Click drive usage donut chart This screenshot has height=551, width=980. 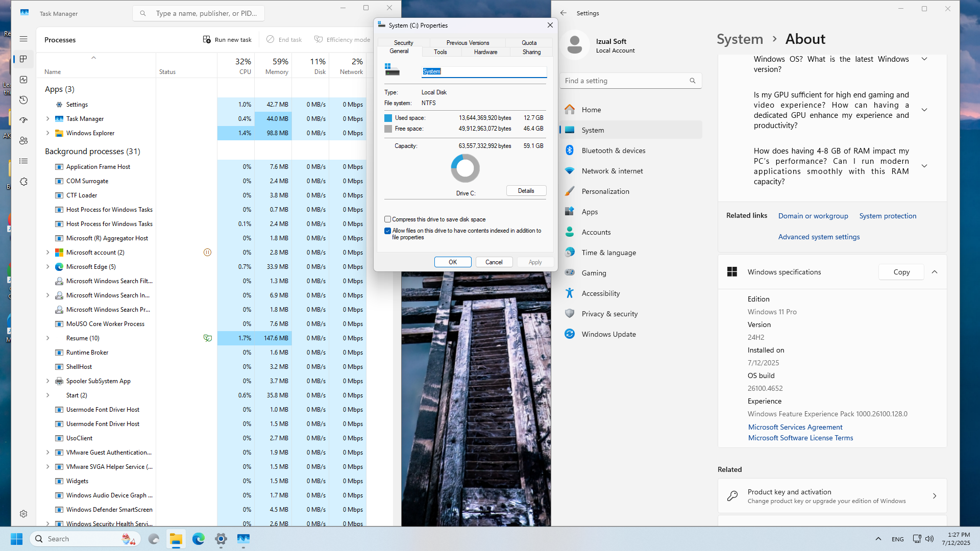[x=465, y=168]
